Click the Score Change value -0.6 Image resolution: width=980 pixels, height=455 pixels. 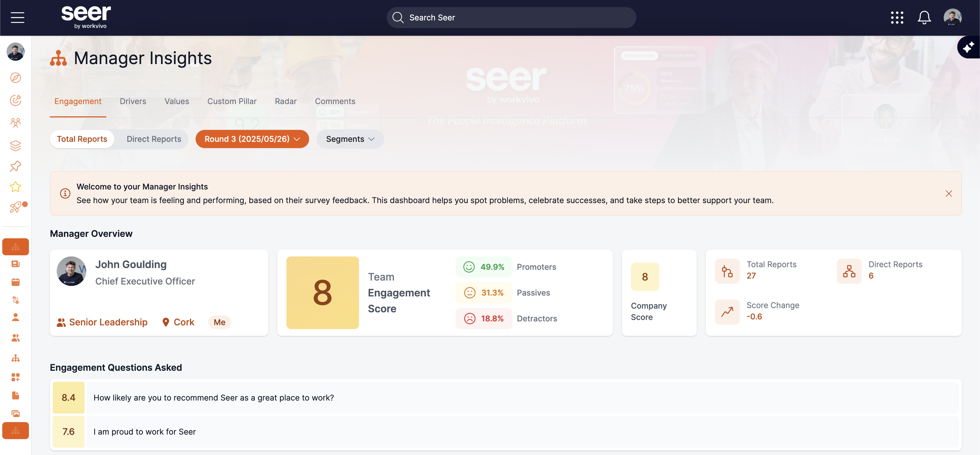(x=754, y=317)
